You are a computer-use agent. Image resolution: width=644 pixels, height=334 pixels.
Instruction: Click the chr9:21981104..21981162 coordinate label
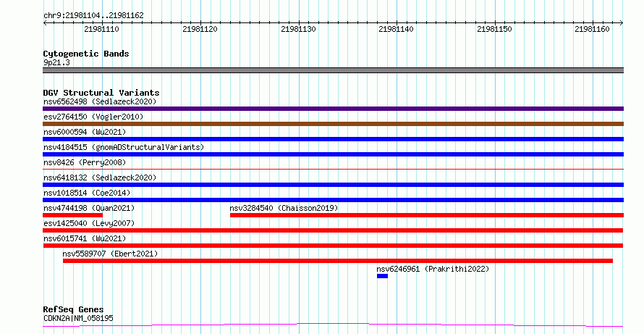point(93,15)
